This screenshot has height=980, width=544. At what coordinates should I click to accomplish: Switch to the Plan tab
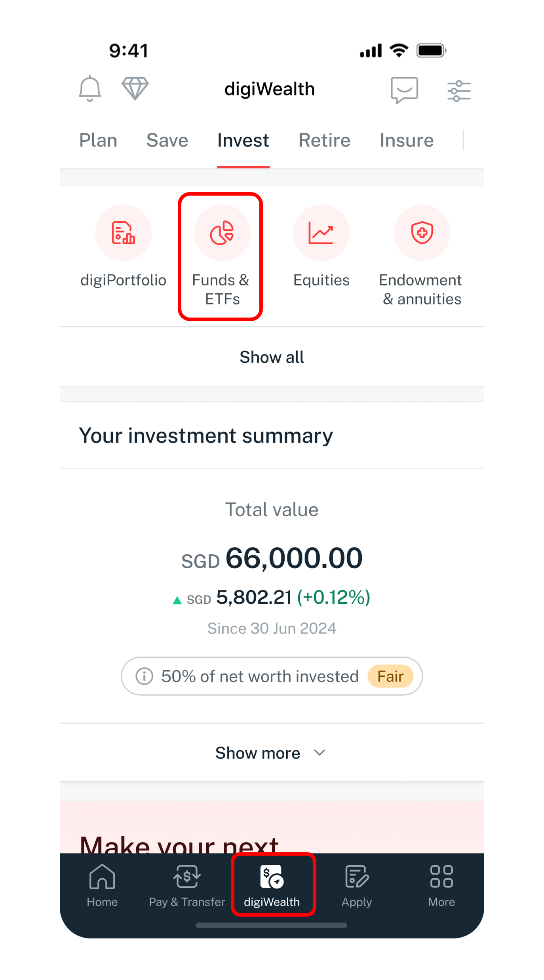click(x=98, y=141)
